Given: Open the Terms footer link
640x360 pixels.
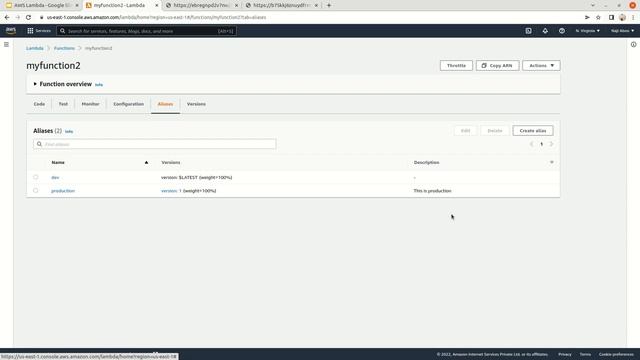Looking at the screenshot, I should pyautogui.click(x=585, y=354).
